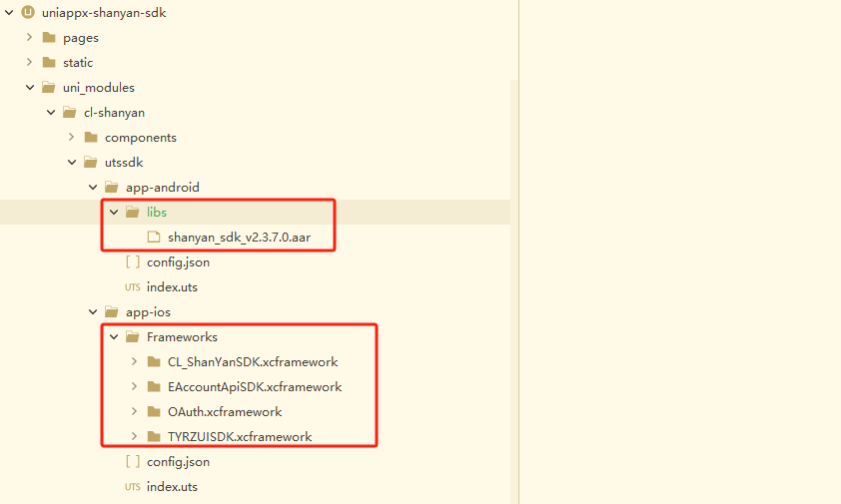841x504 pixels.
Task: Collapse the utssdk folder chevron
Action: coord(72,162)
